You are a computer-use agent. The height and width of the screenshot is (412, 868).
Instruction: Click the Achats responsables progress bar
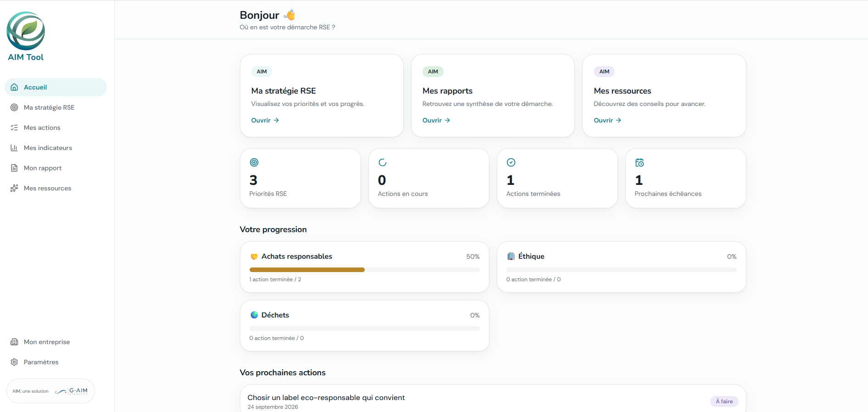click(x=365, y=270)
